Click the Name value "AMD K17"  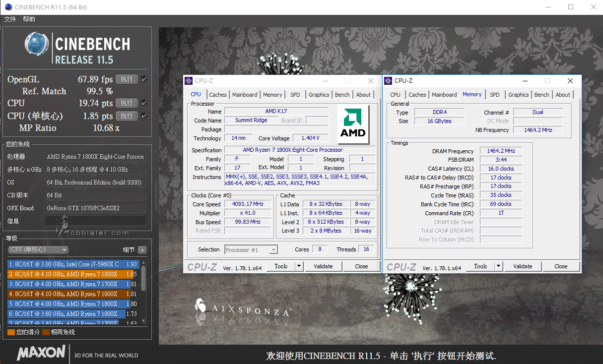point(276,112)
